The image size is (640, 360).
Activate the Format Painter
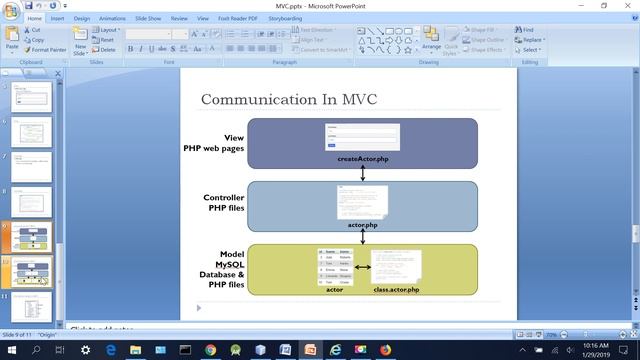[x=45, y=50]
